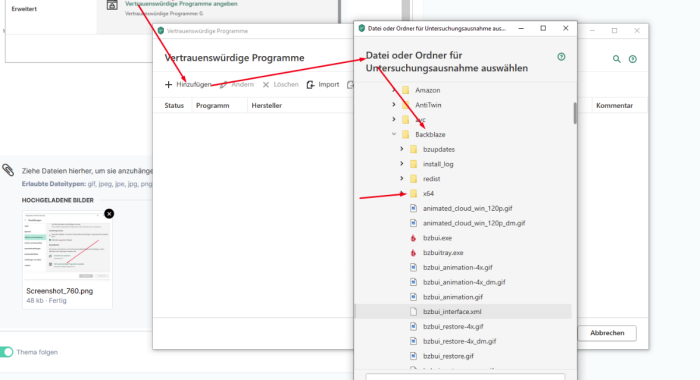Click the paperclip attachment icon

click(8, 170)
